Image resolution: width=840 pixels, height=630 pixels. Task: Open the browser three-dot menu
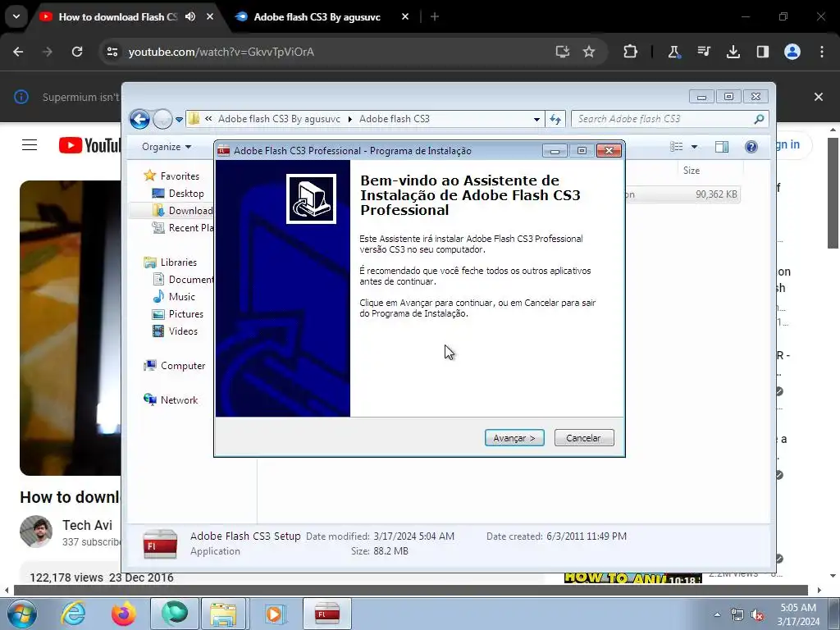click(x=822, y=52)
